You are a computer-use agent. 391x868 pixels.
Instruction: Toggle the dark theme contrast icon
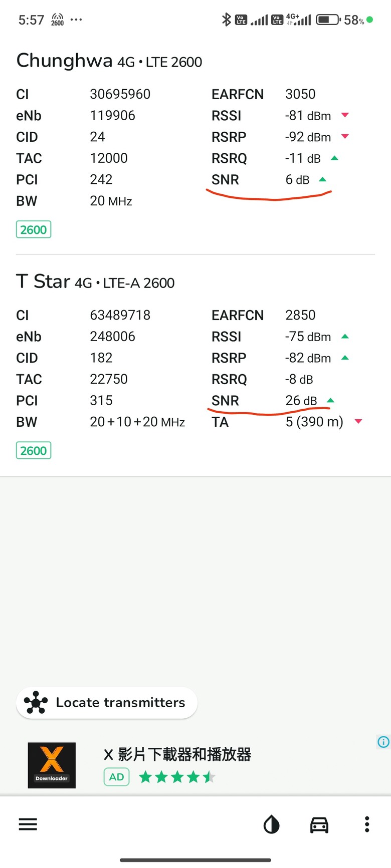click(271, 824)
